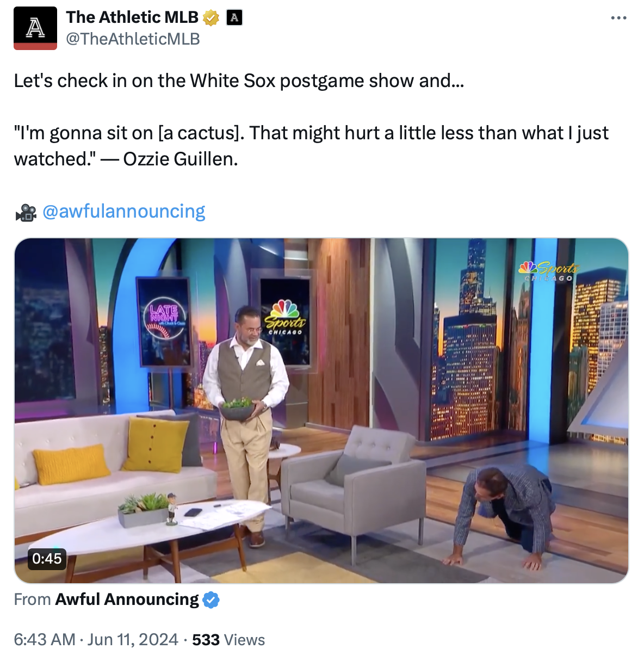
Task: Click the Athletic affiliate badge icon
Action: point(234,18)
